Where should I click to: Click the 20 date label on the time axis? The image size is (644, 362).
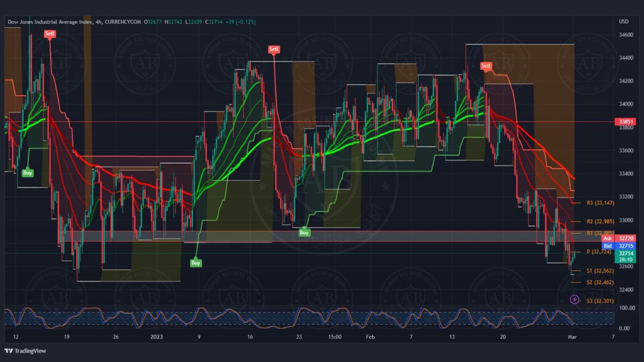(503, 337)
